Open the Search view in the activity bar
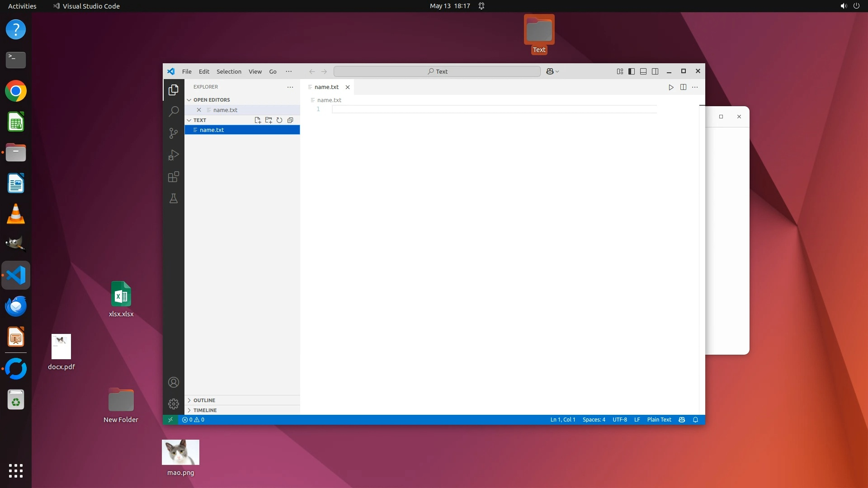This screenshot has width=868, height=488. point(174,112)
